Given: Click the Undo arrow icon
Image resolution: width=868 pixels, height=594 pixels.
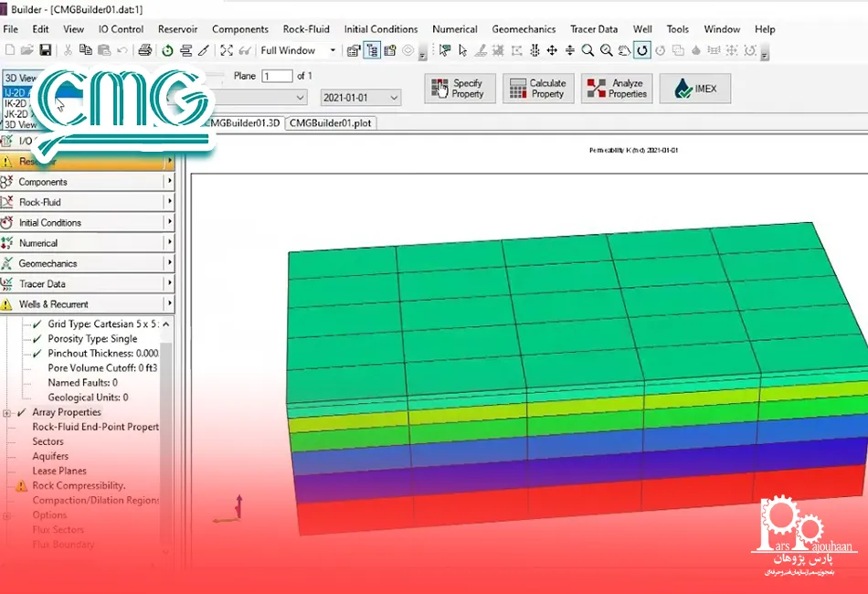Looking at the screenshot, I should tap(122, 50).
